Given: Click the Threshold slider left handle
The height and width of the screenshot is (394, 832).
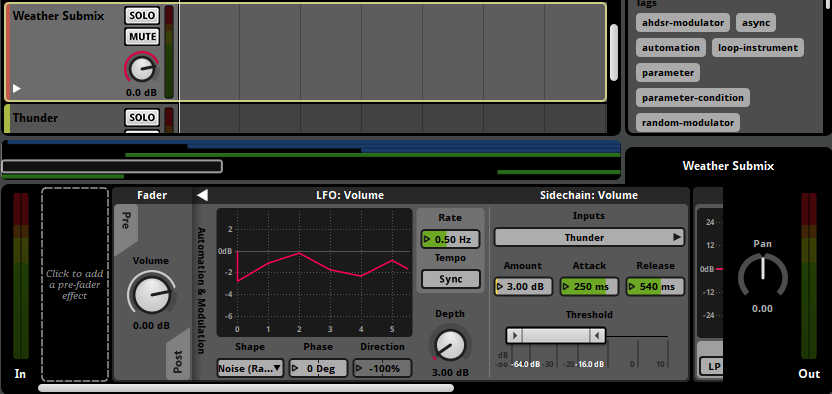Looking at the screenshot, I should [x=514, y=336].
